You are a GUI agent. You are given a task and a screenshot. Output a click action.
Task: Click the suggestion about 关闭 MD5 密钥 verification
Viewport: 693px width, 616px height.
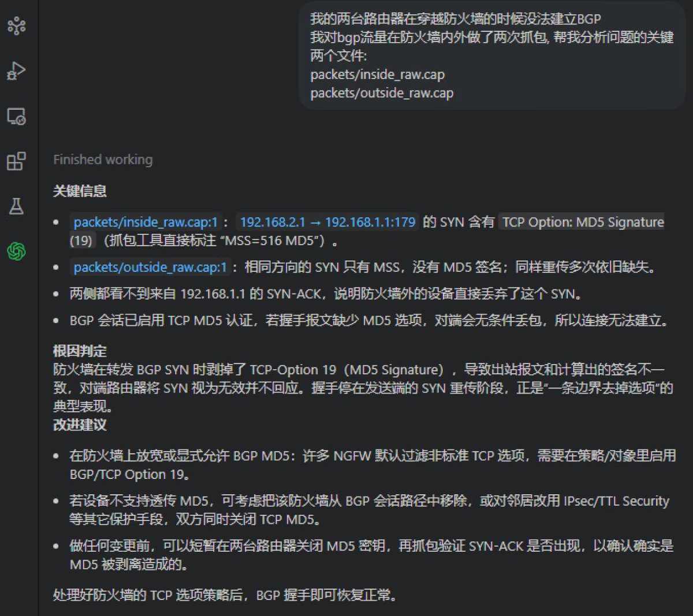tap(372, 555)
